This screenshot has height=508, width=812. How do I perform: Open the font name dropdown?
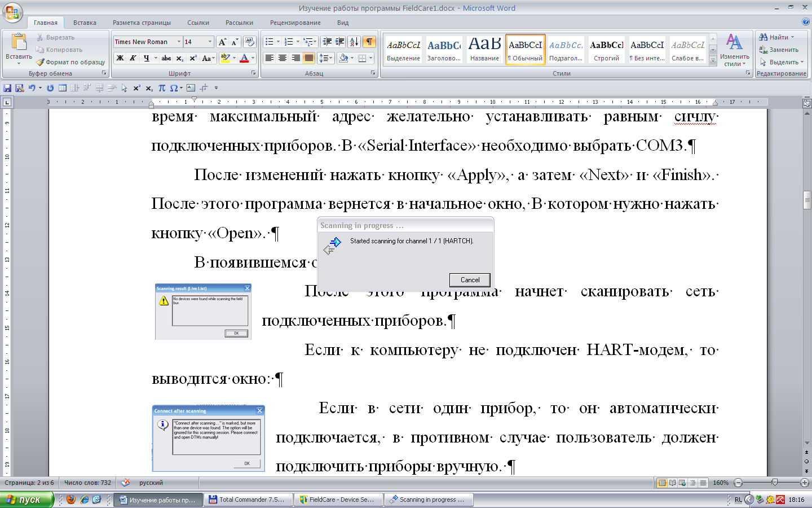coord(179,42)
